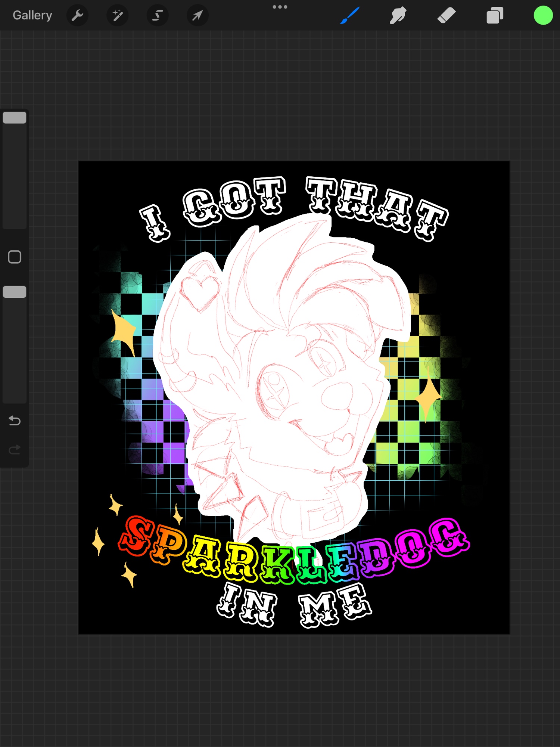Activate the Transform arrow tool

click(197, 15)
